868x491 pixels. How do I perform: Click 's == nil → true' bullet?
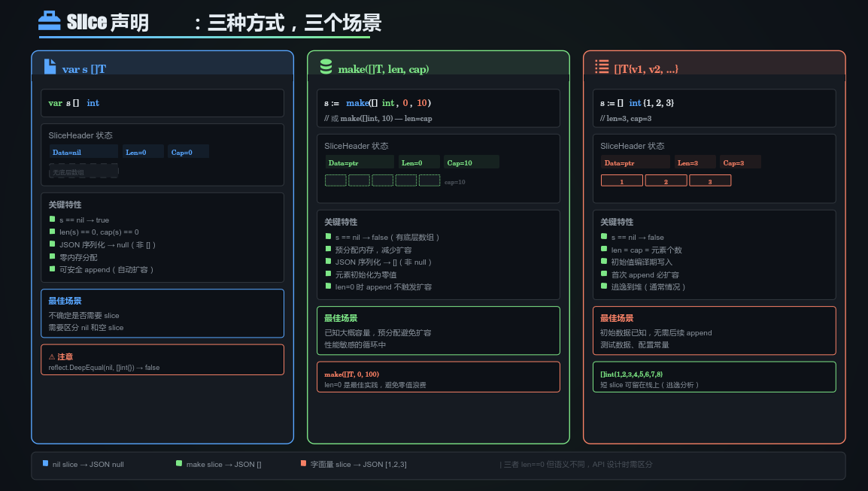84,220
